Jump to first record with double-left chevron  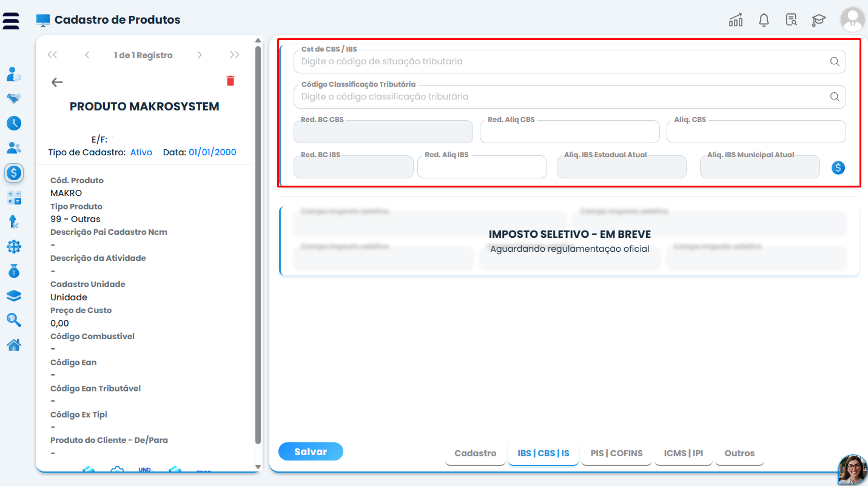[x=52, y=55]
